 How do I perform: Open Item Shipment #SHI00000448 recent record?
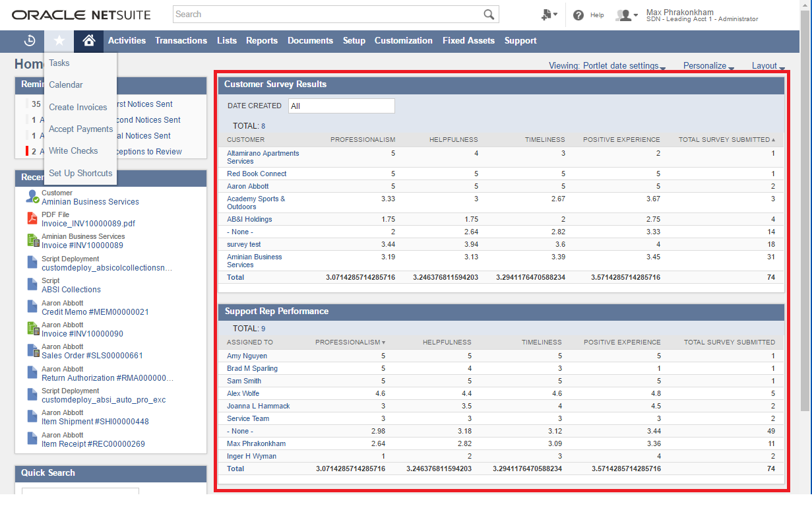coord(95,422)
